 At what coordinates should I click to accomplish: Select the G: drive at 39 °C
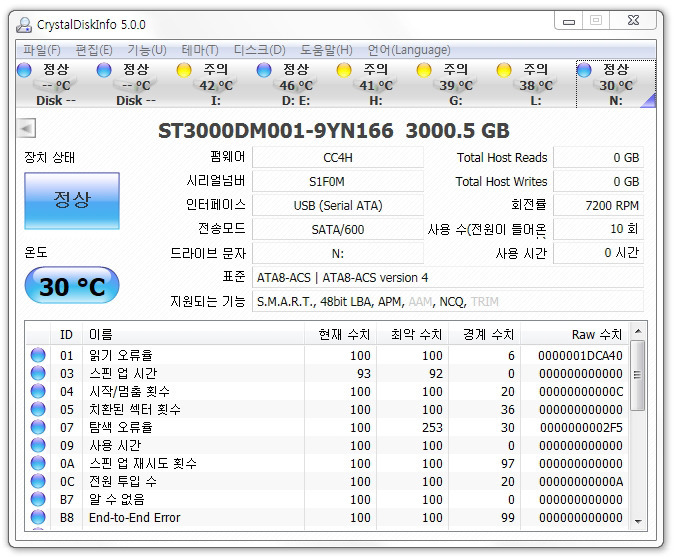pyautogui.click(x=456, y=84)
